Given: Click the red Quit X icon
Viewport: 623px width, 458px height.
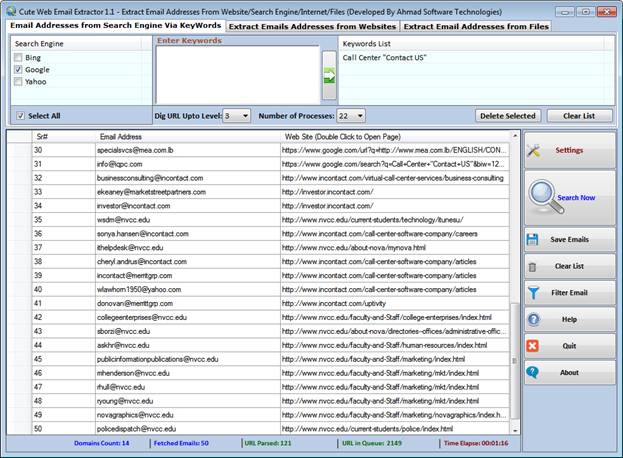Looking at the screenshot, I should (534, 345).
